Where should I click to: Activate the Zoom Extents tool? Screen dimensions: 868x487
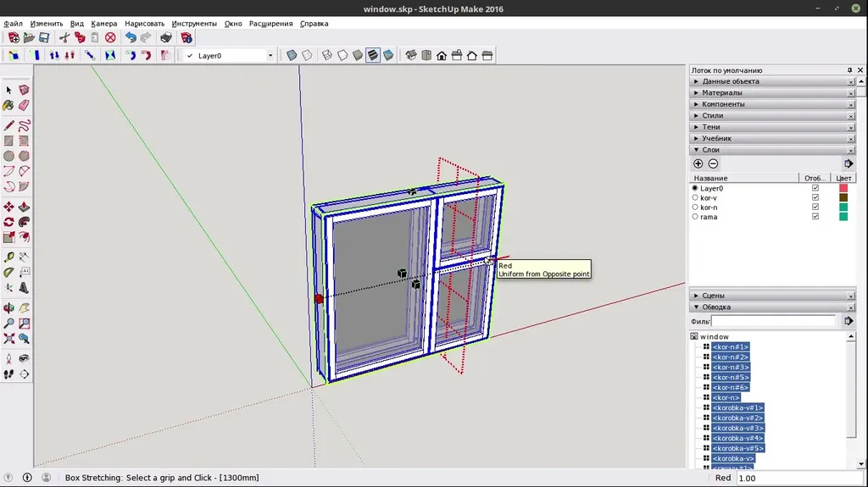pyautogui.click(x=8, y=339)
